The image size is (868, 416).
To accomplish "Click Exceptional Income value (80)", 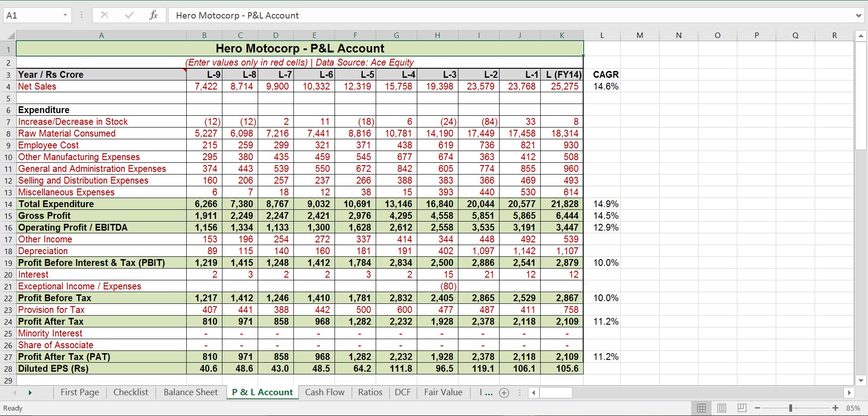I will [x=438, y=286].
